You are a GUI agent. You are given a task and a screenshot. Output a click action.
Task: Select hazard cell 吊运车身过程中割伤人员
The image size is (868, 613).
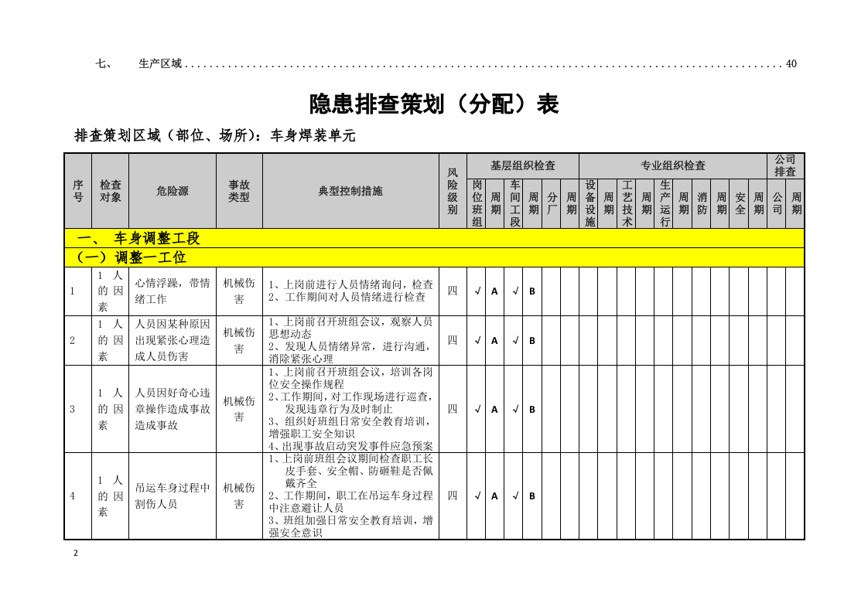pos(173,496)
